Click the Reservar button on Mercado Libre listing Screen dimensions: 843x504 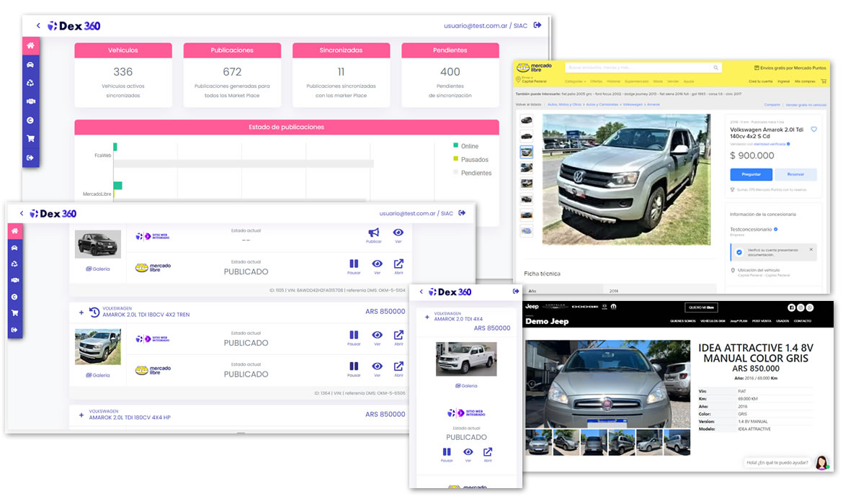click(x=795, y=174)
